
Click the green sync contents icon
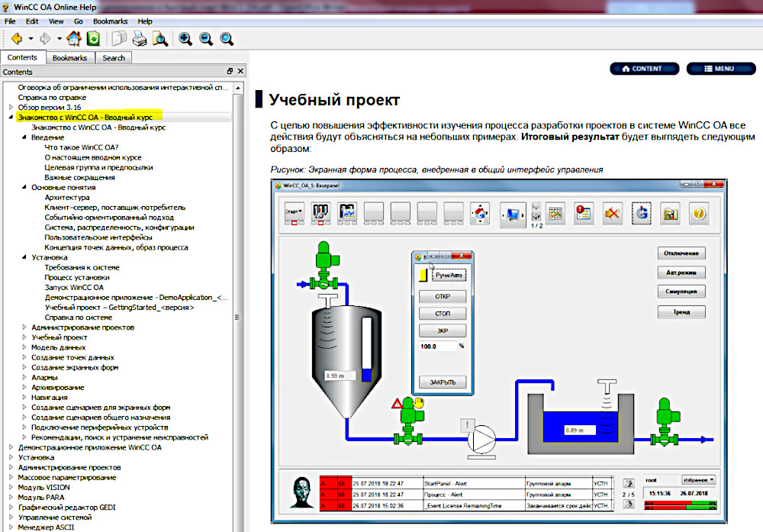pyautogui.click(x=93, y=38)
